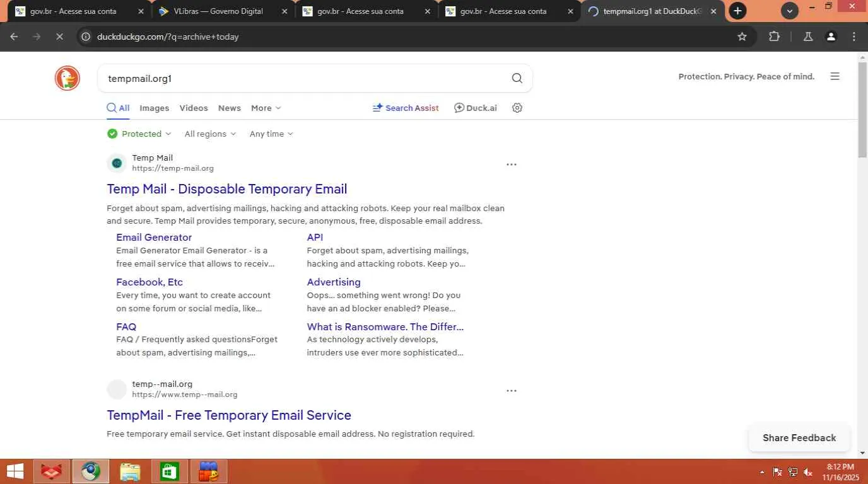Open the red app on the taskbar
This screenshot has width=868, height=484.
pyautogui.click(x=52, y=471)
